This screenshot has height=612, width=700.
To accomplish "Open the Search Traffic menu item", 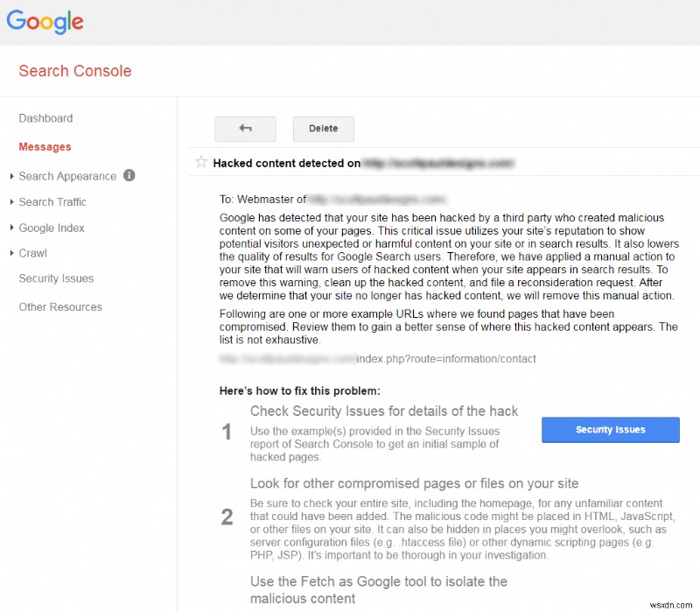I will pos(52,202).
